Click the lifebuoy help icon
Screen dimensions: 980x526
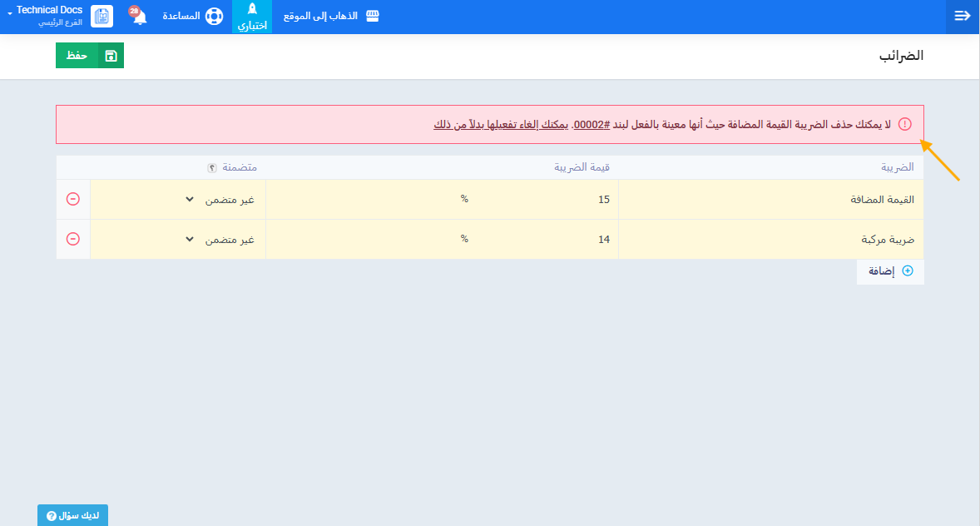(215, 17)
